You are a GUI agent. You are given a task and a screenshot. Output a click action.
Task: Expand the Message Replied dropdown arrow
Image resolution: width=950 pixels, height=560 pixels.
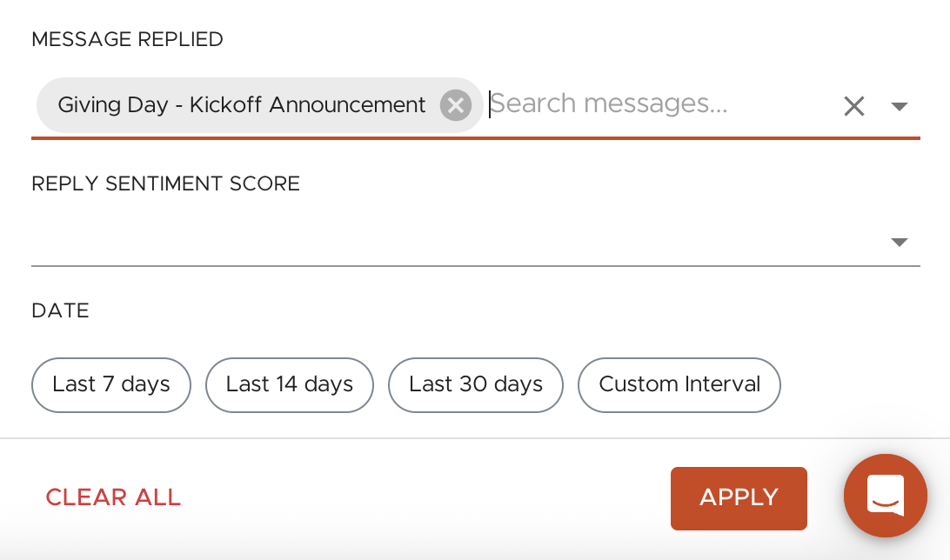[x=900, y=106]
